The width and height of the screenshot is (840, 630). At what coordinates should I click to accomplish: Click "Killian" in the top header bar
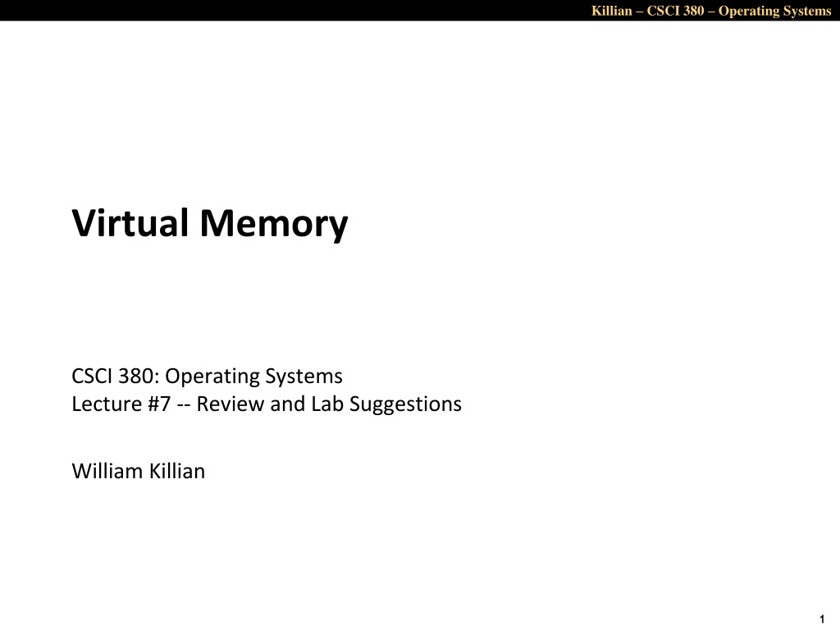click(x=611, y=11)
